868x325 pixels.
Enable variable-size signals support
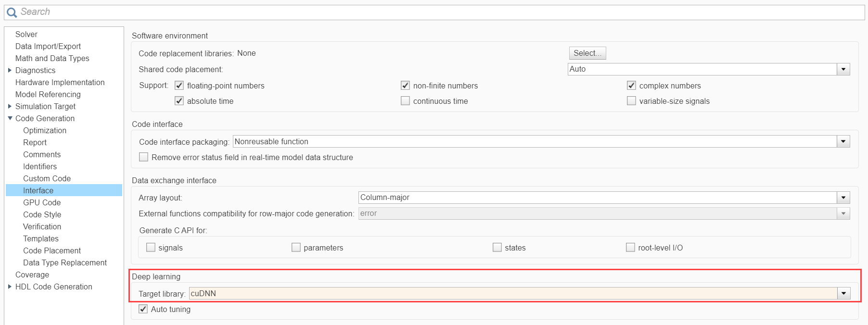tap(632, 101)
